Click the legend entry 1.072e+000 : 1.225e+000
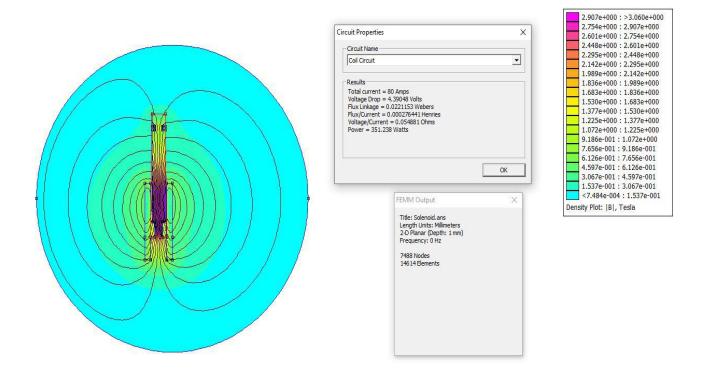The width and height of the screenshot is (705, 379). pos(619,130)
